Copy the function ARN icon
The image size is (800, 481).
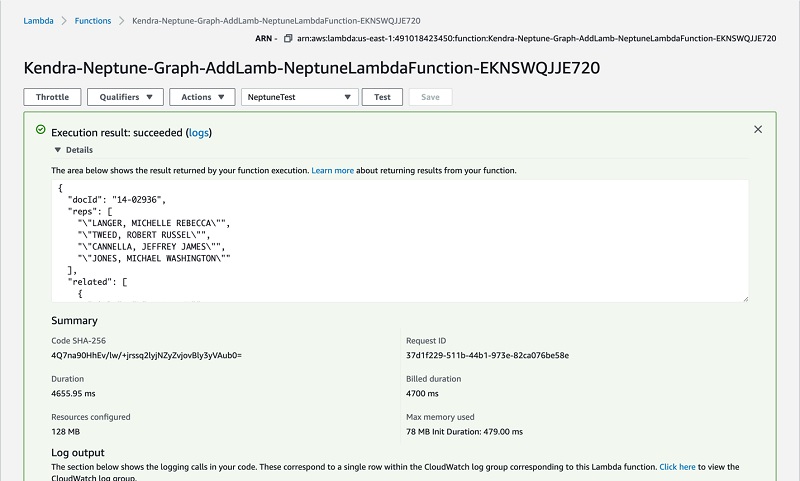pyautogui.click(x=288, y=38)
